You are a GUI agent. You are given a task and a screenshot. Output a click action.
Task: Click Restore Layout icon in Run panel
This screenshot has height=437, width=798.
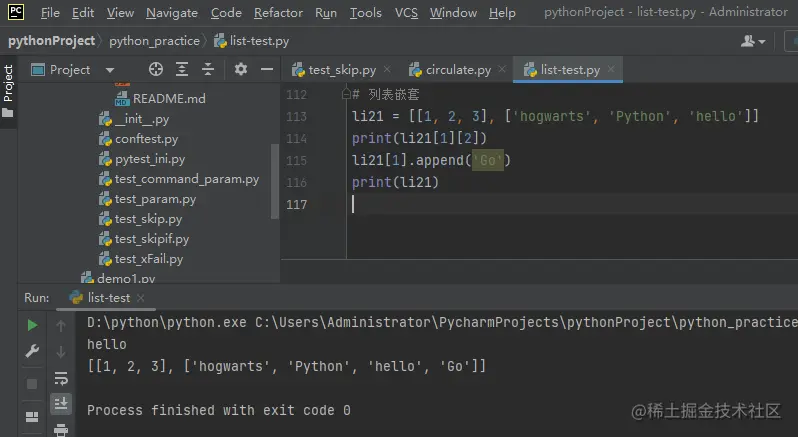click(x=32, y=417)
